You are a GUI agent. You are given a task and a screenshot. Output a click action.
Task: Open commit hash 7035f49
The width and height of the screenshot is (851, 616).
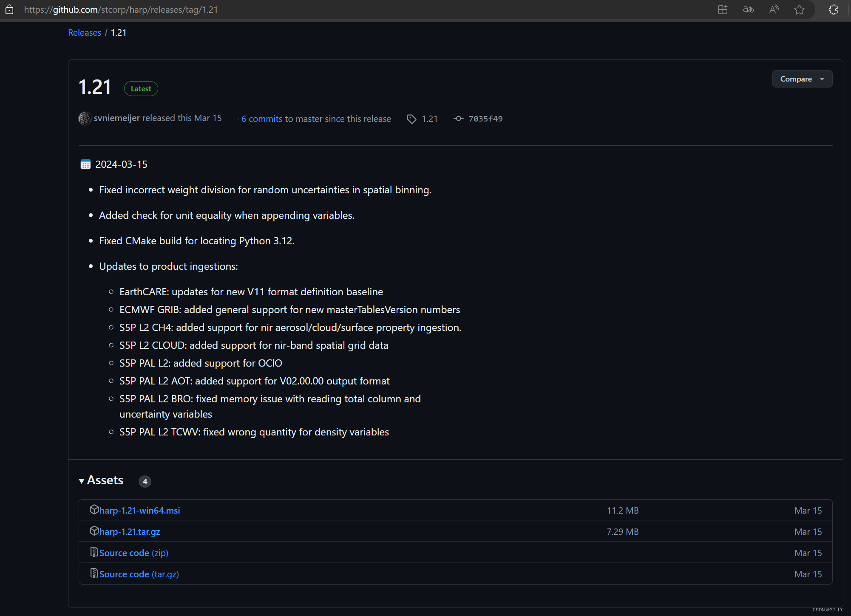point(485,119)
